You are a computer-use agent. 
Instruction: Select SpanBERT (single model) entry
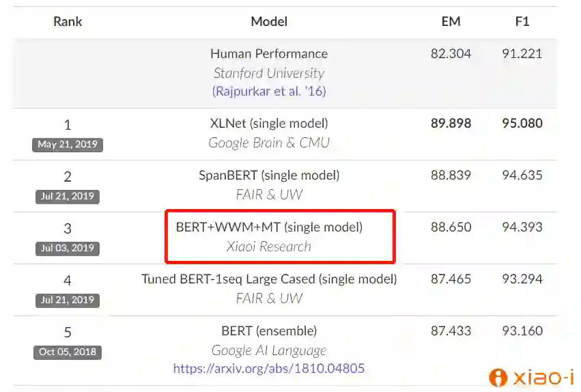(x=269, y=176)
